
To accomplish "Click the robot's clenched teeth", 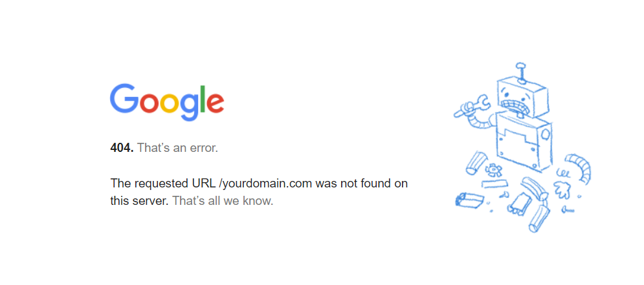I will click(x=514, y=105).
